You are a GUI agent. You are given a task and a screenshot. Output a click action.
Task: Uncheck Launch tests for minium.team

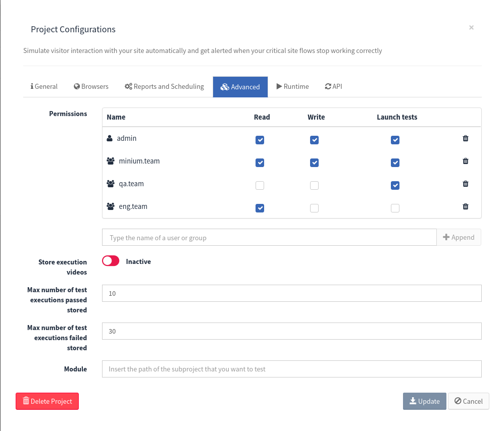[395, 163]
